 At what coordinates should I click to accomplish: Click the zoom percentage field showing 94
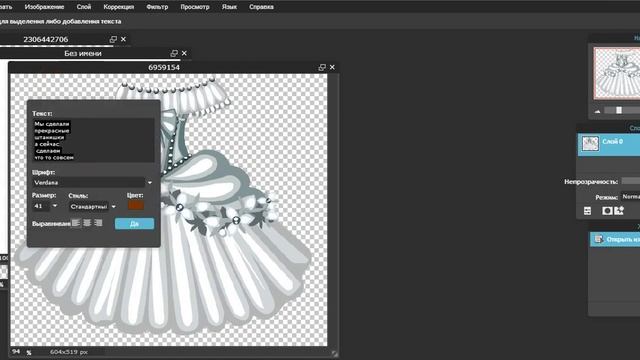(x=16, y=351)
